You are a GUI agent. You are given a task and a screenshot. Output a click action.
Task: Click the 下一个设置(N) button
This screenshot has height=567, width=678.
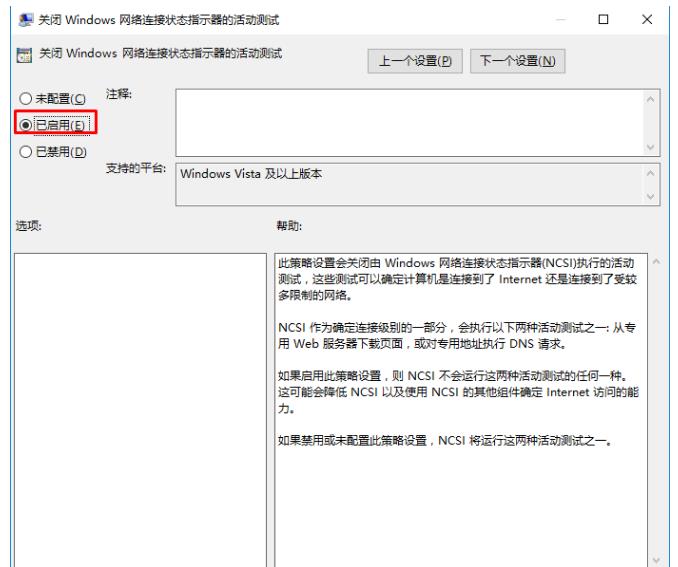click(x=518, y=61)
